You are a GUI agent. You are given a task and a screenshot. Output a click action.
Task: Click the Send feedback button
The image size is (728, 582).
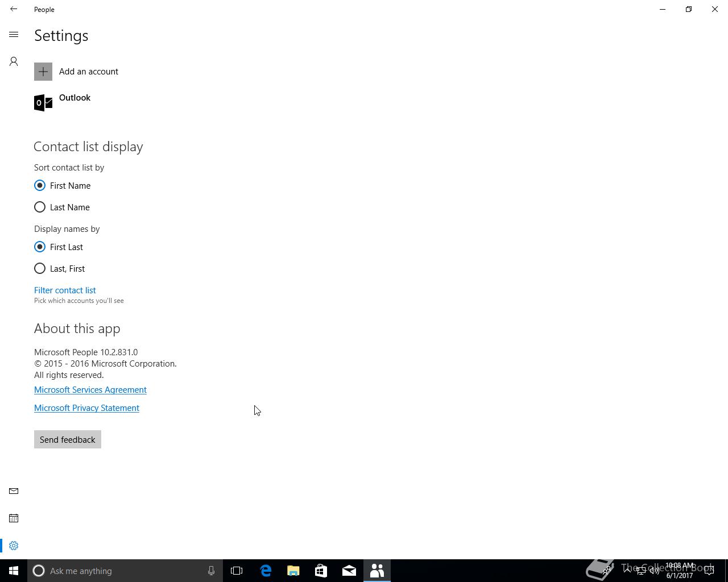point(68,439)
